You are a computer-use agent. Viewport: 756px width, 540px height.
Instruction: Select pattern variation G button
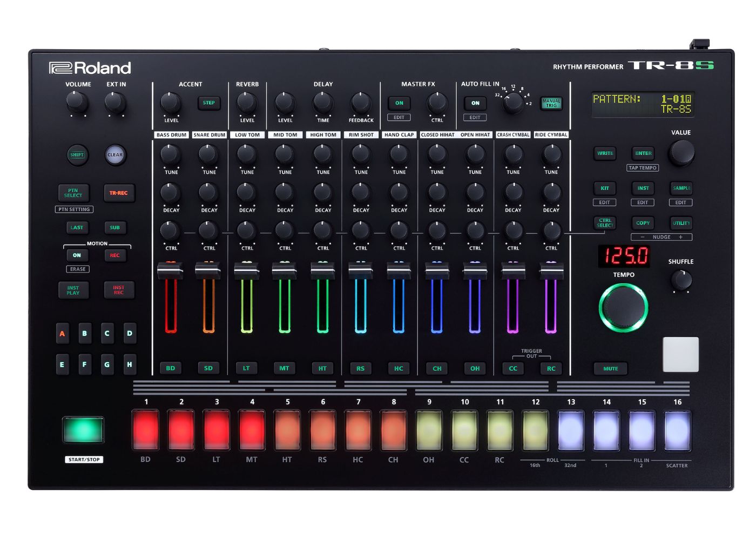(x=107, y=364)
